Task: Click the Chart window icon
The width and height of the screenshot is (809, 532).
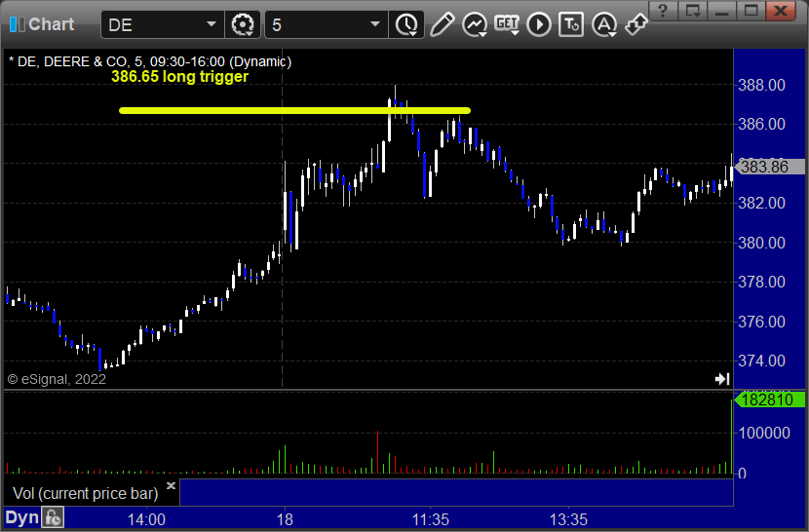Action: 17,24
